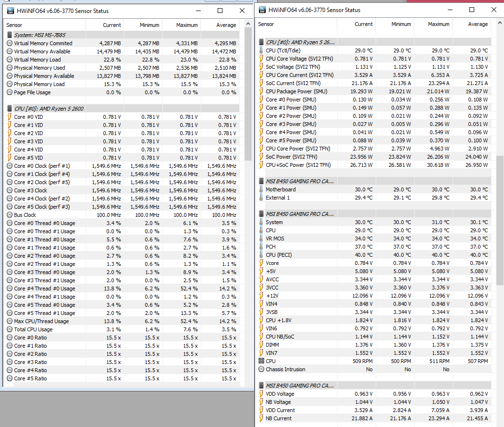504x427 pixels.
Task: Click the lightning icon beside NB Current
Action: click(261, 418)
